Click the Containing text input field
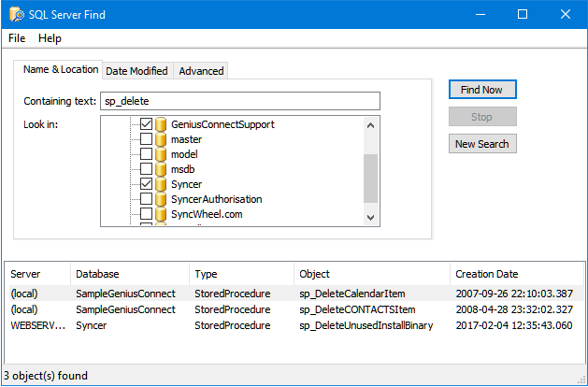The image size is (588, 387). click(x=240, y=101)
